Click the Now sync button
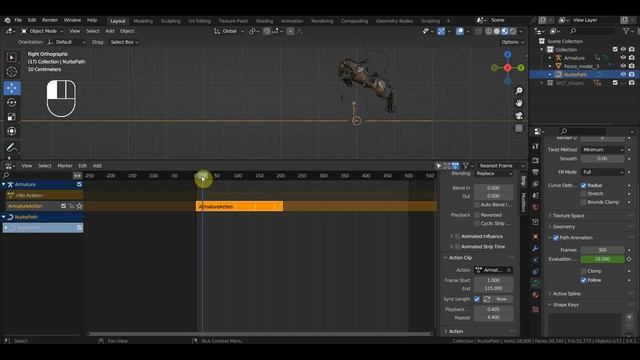This screenshot has width=640, height=360. [x=498, y=299]
